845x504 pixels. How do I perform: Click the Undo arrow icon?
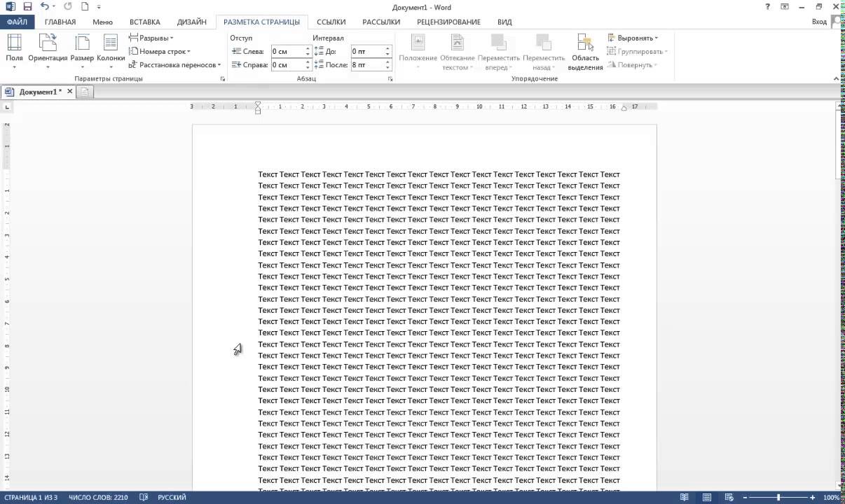click(x=45, y=7)
